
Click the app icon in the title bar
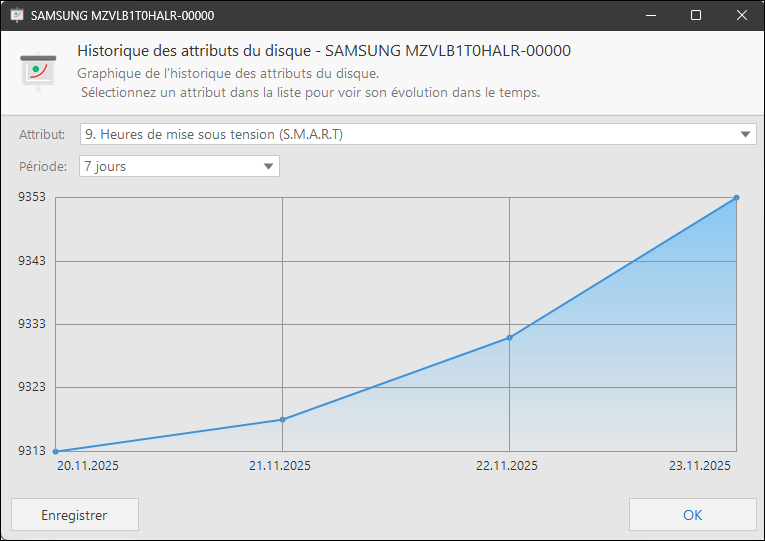17,16
